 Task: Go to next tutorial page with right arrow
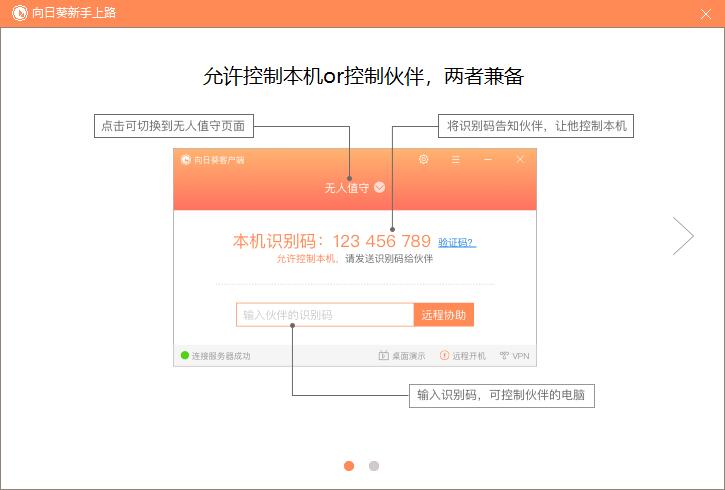[683, 236]
